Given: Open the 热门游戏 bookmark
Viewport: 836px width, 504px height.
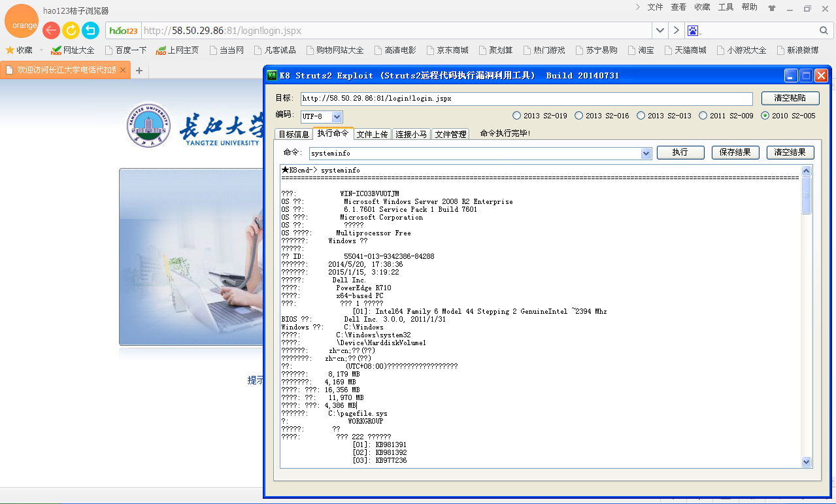Looking at the screenshot, I should point(544,50).
